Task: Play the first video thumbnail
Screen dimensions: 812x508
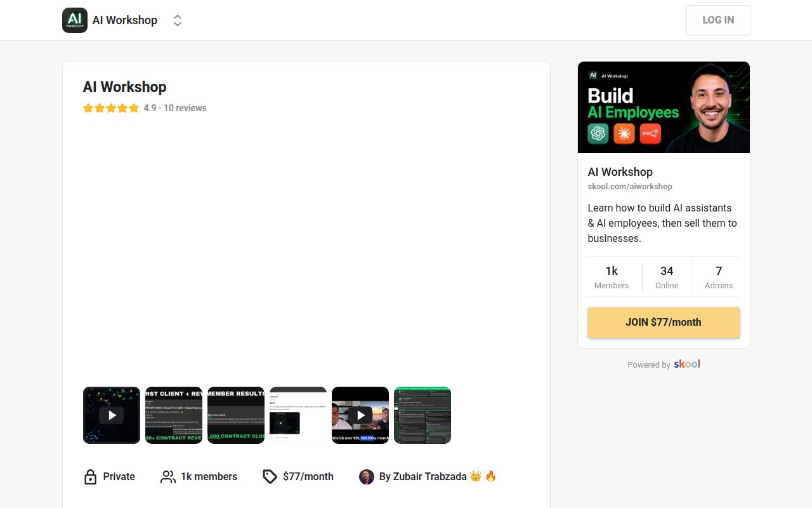Action: [112, 415]
